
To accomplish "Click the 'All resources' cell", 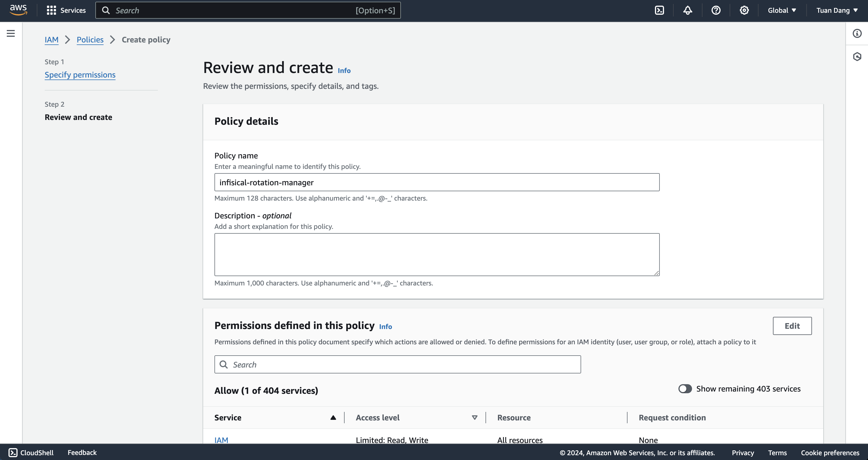I will (x=520, y=440).
